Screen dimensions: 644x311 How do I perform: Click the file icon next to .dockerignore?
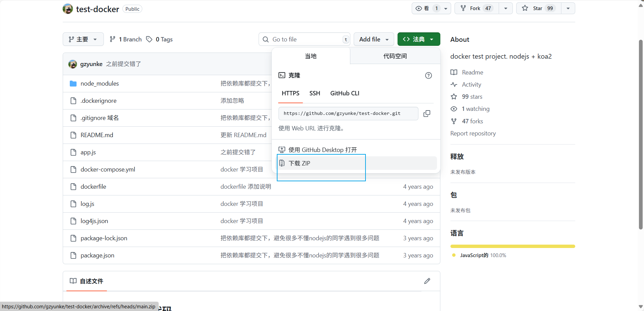(73, 101)
